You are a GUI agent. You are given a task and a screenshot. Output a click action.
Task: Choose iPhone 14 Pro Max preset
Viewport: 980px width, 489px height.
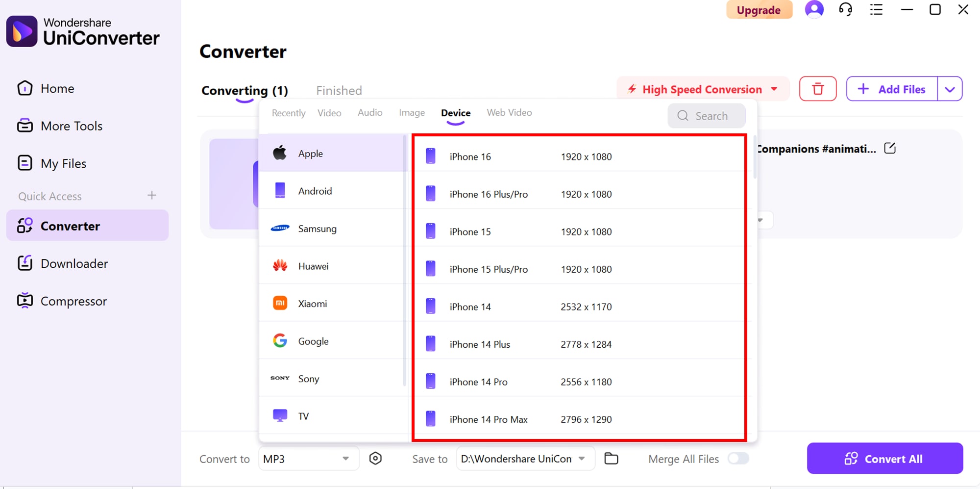(580, 419)
